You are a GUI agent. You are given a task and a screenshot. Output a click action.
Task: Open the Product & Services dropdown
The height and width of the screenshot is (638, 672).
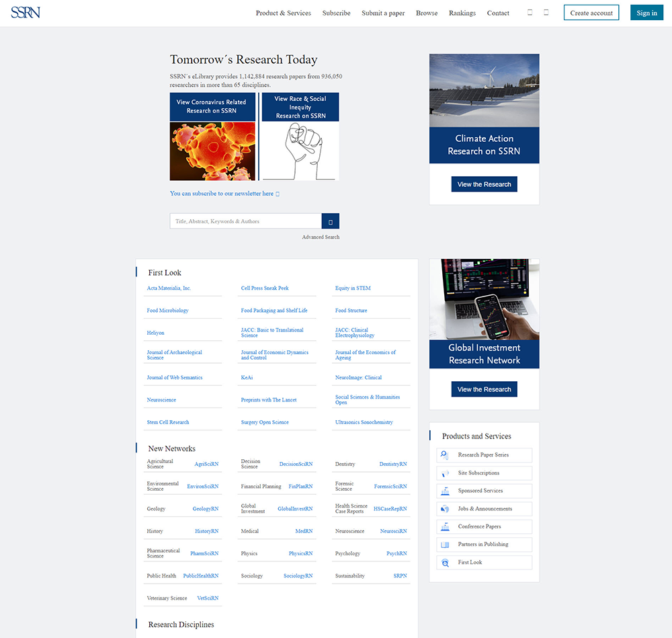click(x=283, y=13)
